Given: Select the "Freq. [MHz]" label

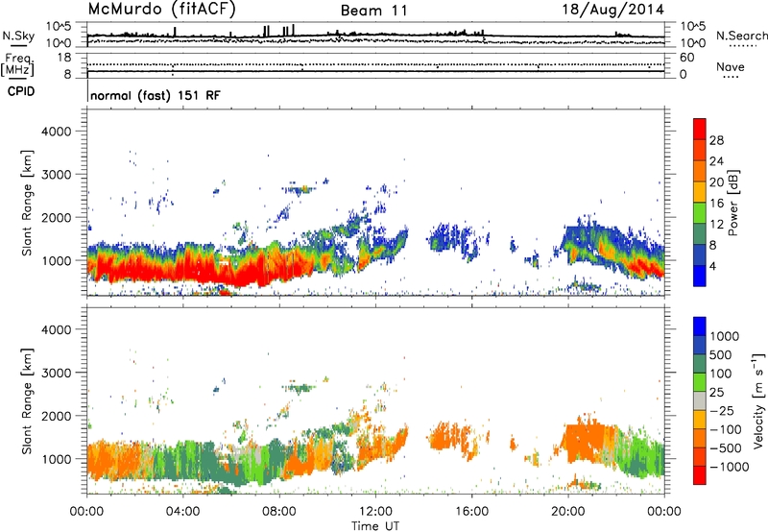Looking at the screenshot, I should pyautogui.click(x=18, y=64).
